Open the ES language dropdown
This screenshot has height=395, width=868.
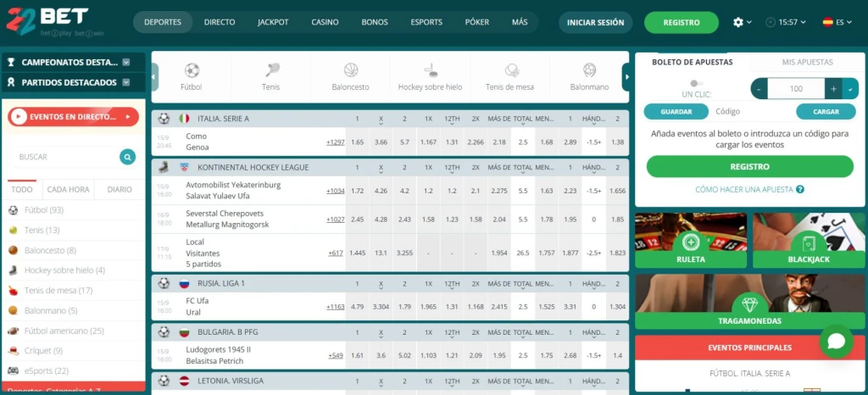point(837,22)
